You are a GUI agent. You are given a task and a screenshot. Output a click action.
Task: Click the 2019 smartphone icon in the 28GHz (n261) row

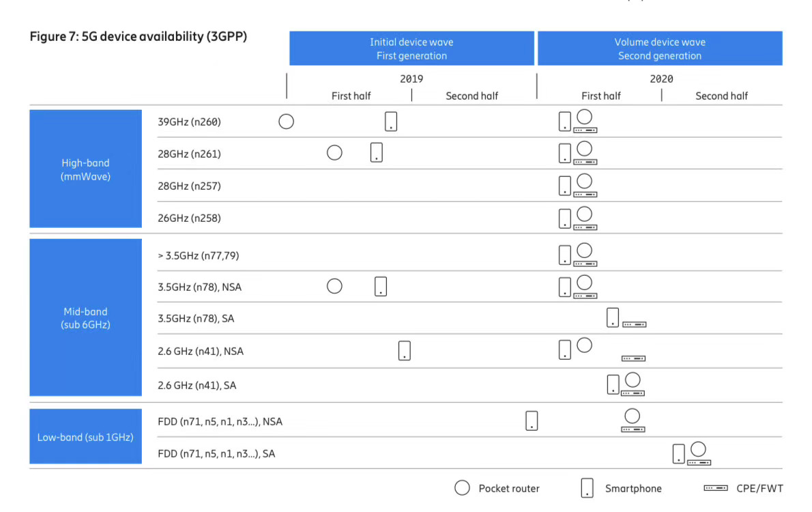[x=377, y=152]
